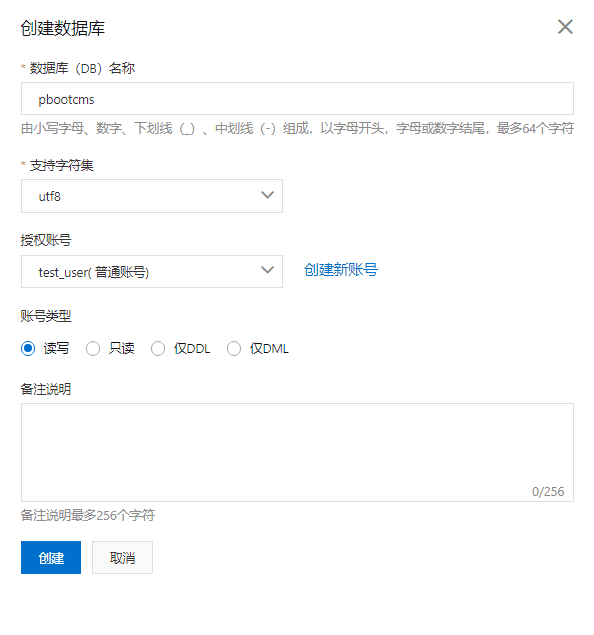
Task: Click the 备注说明最多256个字符 hint text
Action: pyautogui.click(x=88, y=515)
